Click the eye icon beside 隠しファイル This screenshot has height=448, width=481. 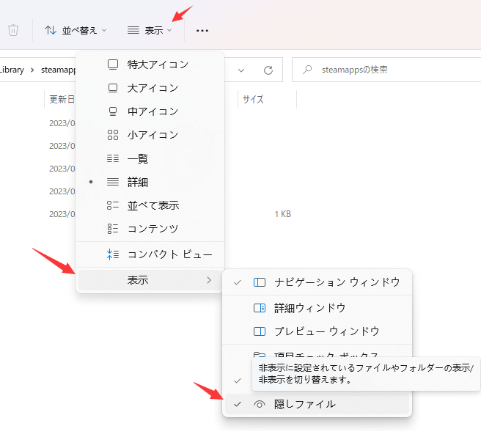[260, 405]
